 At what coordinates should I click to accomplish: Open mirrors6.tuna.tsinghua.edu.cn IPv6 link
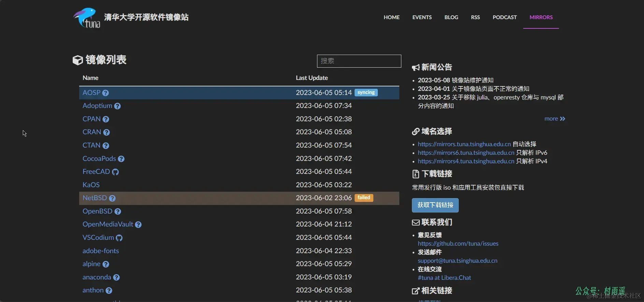click(466, 153)
